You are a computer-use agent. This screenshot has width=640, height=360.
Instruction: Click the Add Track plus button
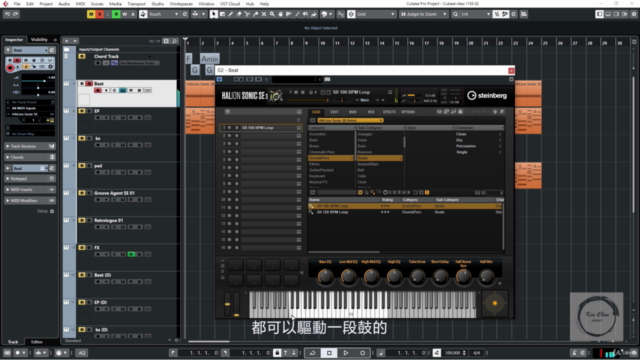(67, 41)
